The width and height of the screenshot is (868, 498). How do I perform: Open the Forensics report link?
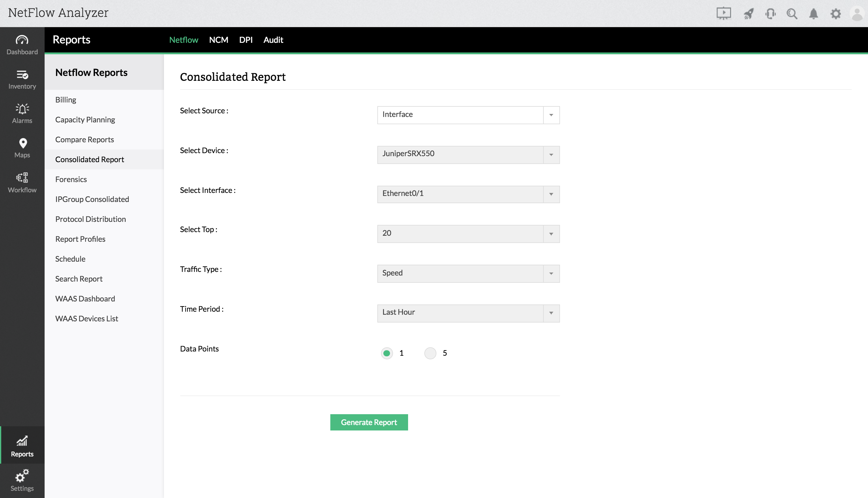(x=71, y=179)
